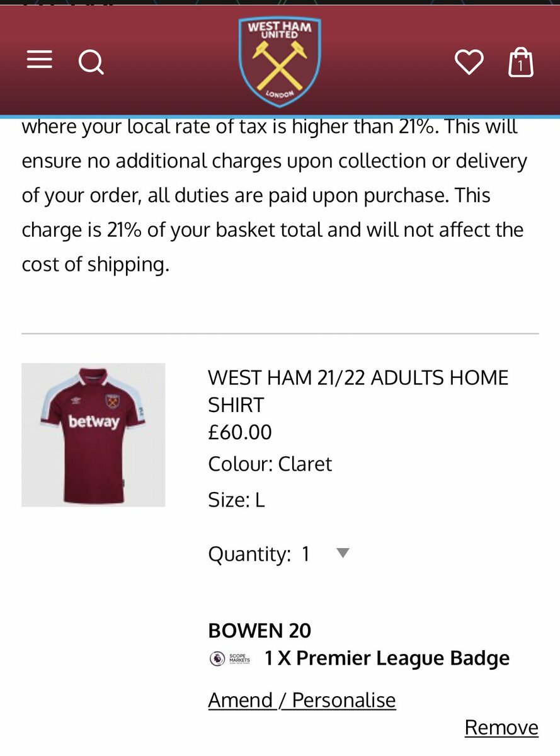Click the quantity value 1
The image size is (560, 756).
coord(306,554)
